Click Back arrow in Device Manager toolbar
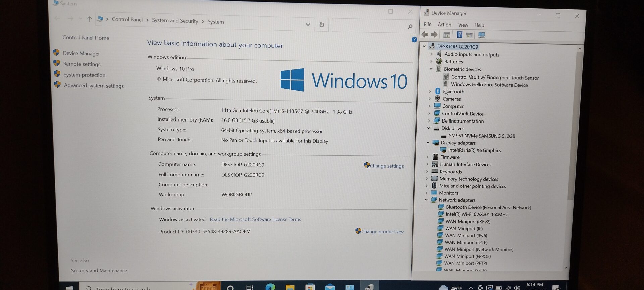The width and height of the screenshot is (644, 290). click(425, 34)
